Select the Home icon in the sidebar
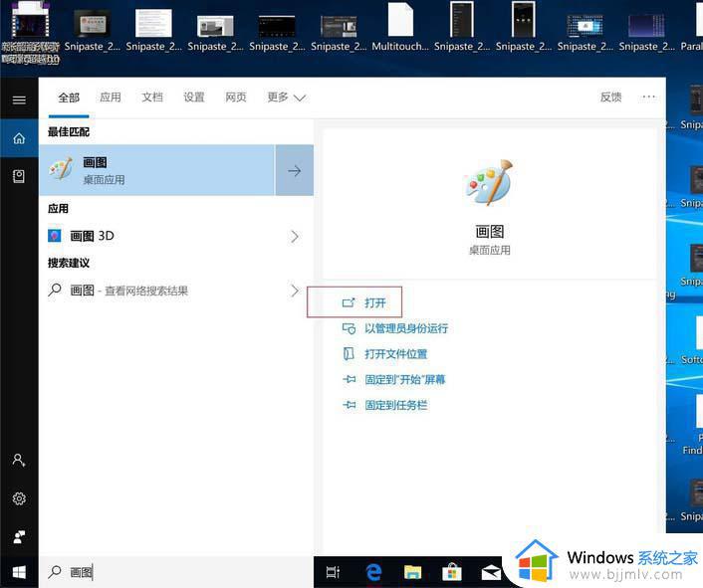This screenshot has height=588, width=703. [x=19, y=138]
